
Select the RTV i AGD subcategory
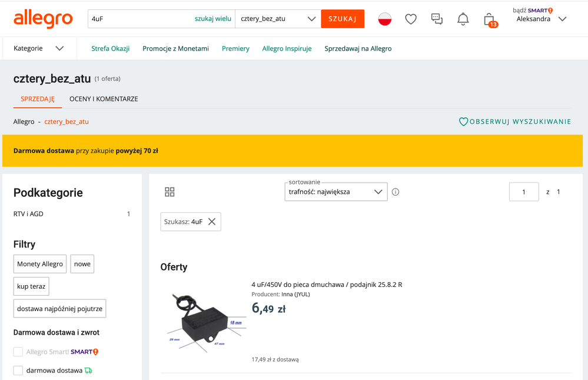[28, 214]
